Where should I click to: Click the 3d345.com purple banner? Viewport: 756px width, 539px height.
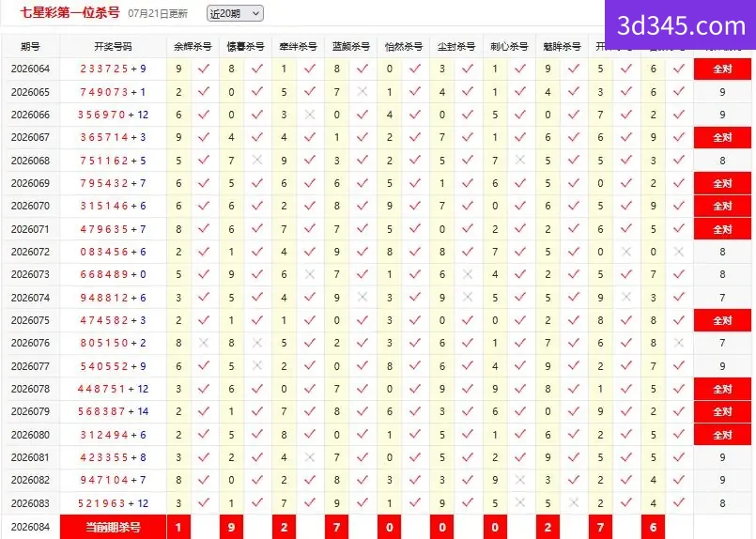pos(681,25)
